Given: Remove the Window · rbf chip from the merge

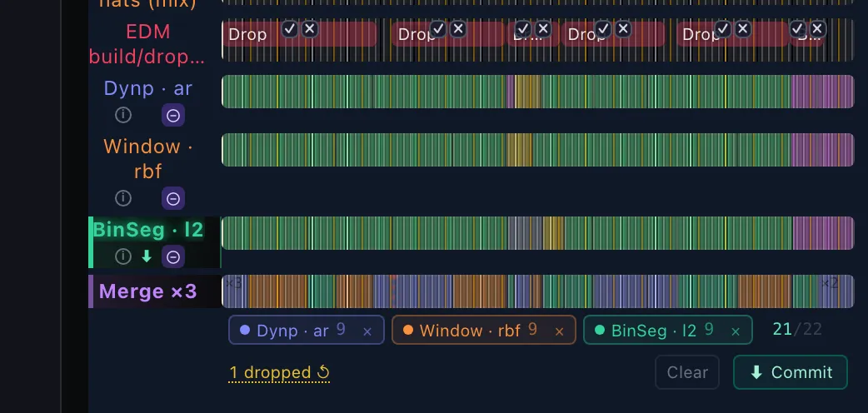Looking at the screenshot, I should (x=559, y=331).
